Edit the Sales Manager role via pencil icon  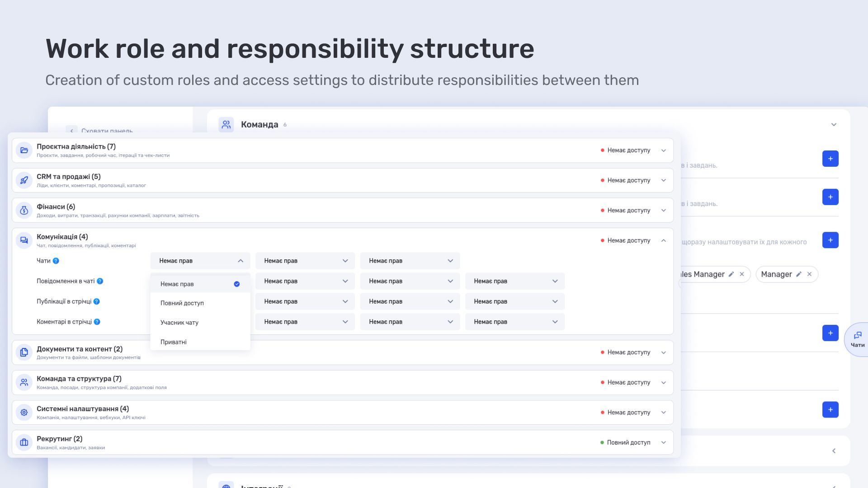click(x=731, y=274)
